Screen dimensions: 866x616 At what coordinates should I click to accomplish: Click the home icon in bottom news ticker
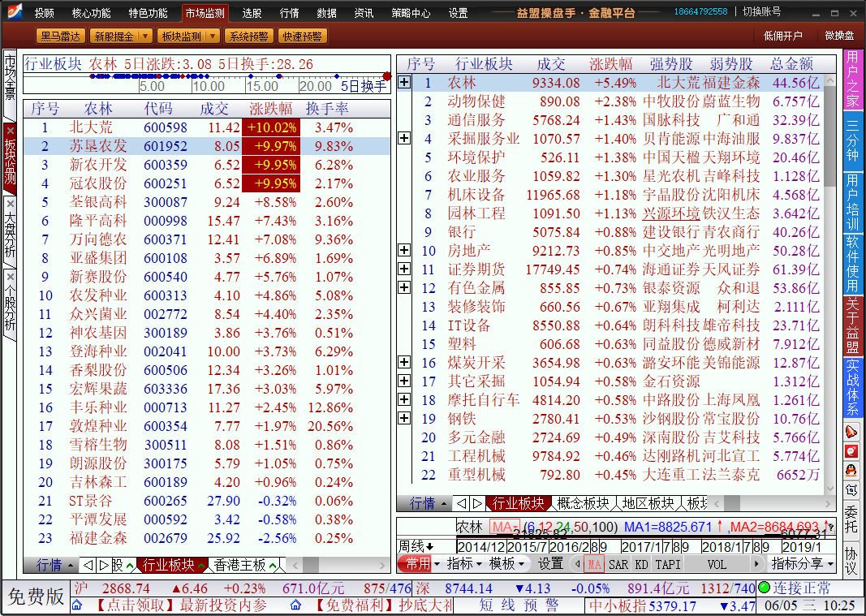pos(77,605)
